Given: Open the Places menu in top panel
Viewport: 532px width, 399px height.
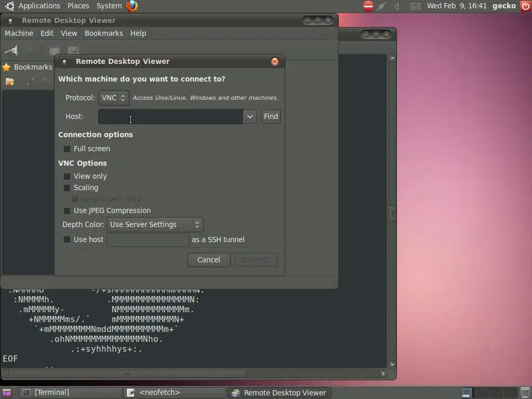Looking at the screenshot, I should click(78, 6).
